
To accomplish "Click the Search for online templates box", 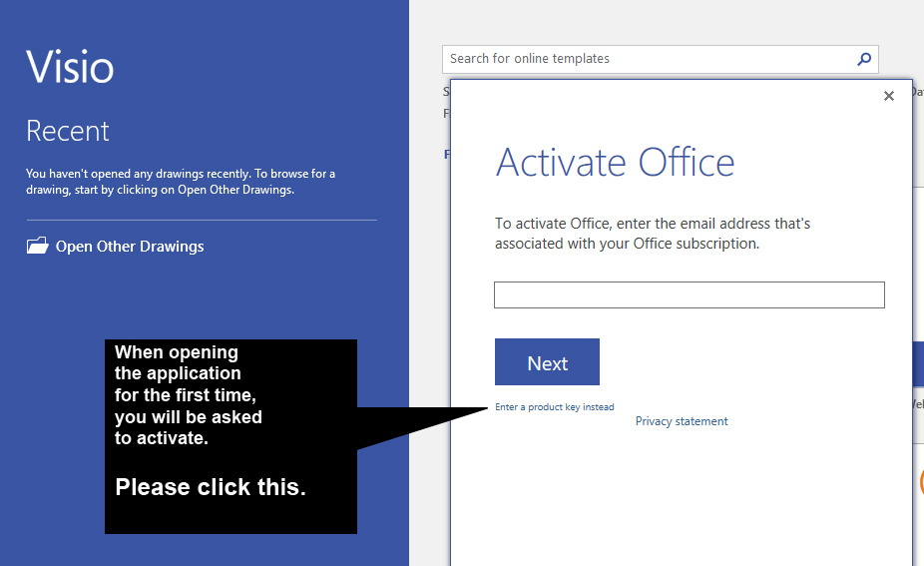I will coord(660,59).
